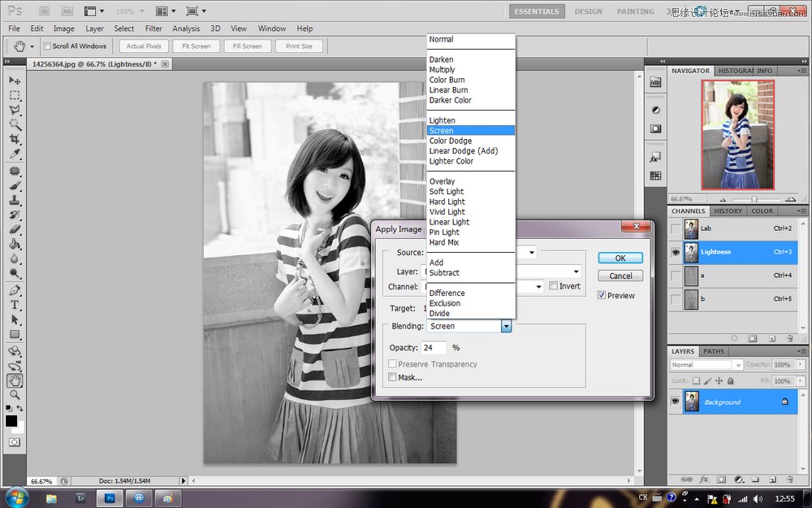Click the Fit Screen button
The image size is (812, 508).
(196, 46)
